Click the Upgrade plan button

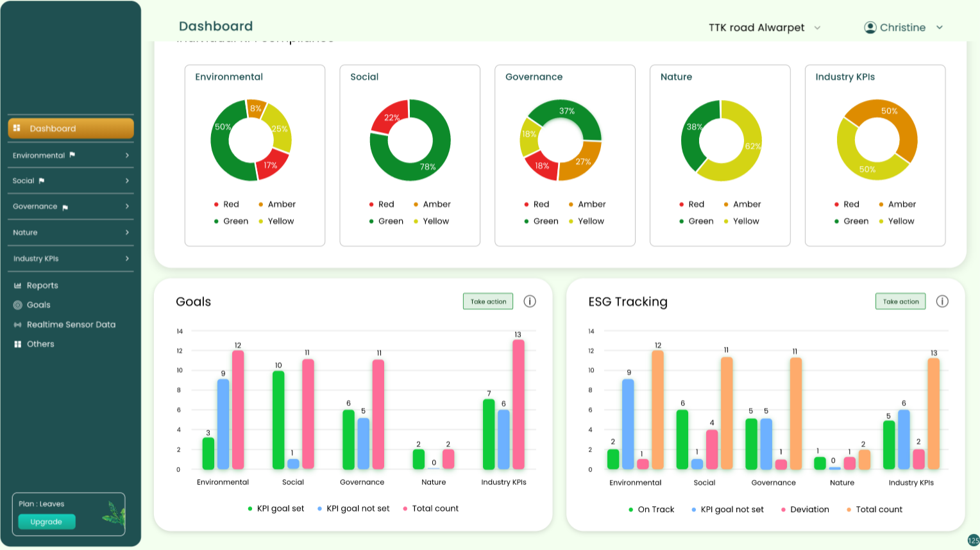[x=47, y=522]
